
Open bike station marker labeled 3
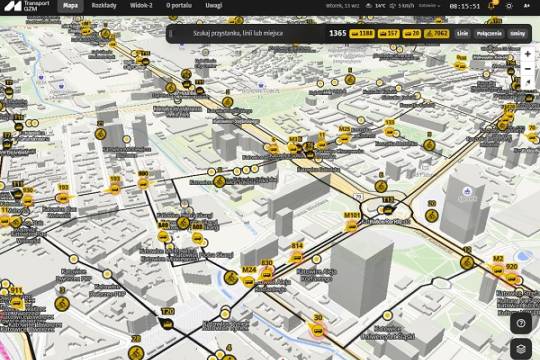tap(62, 304)
